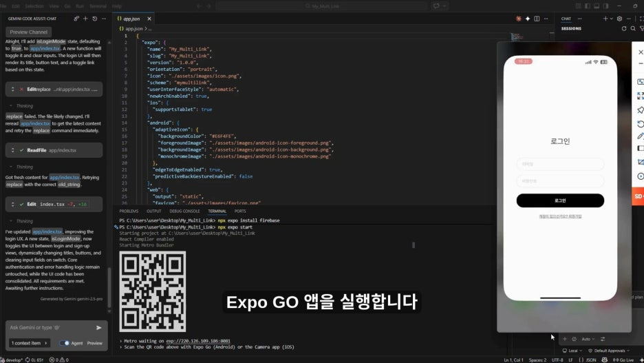Open new chat dropdown arrow in right panel
This screenshot has height=363, width=644.
click(611, 19)
